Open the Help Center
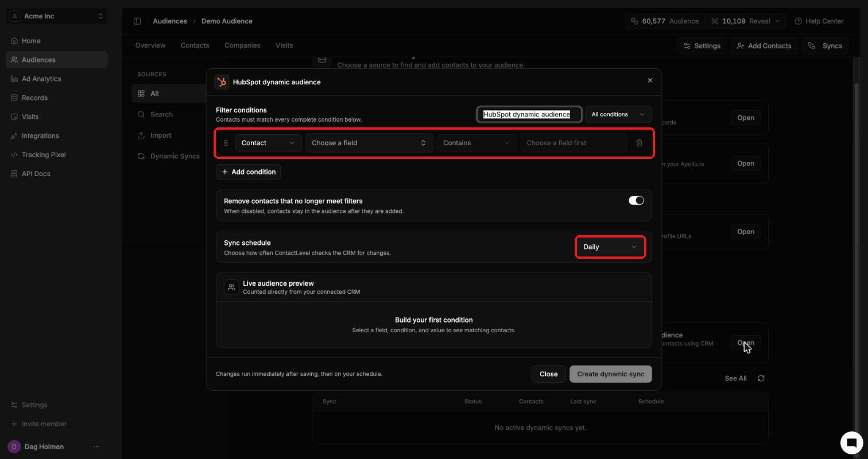 point(819,21)
